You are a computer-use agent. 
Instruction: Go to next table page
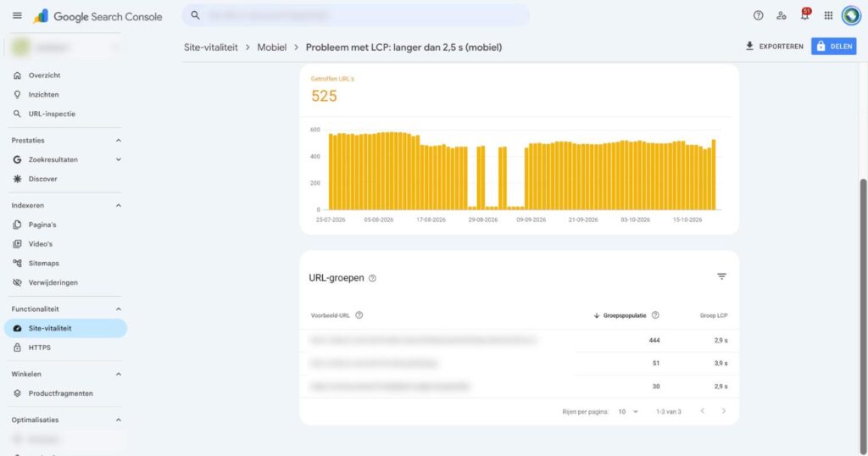(x=723, y=410)
